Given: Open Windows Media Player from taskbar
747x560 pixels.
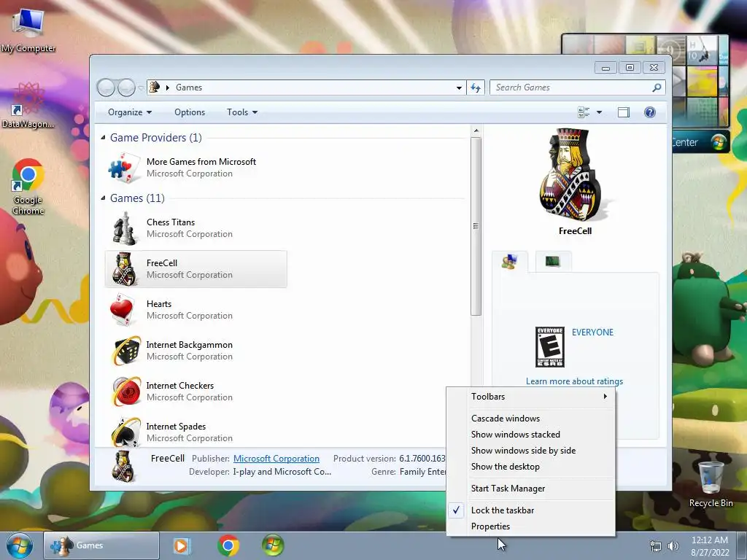Looking at the screenshot, I should click(x=182, y=545).
